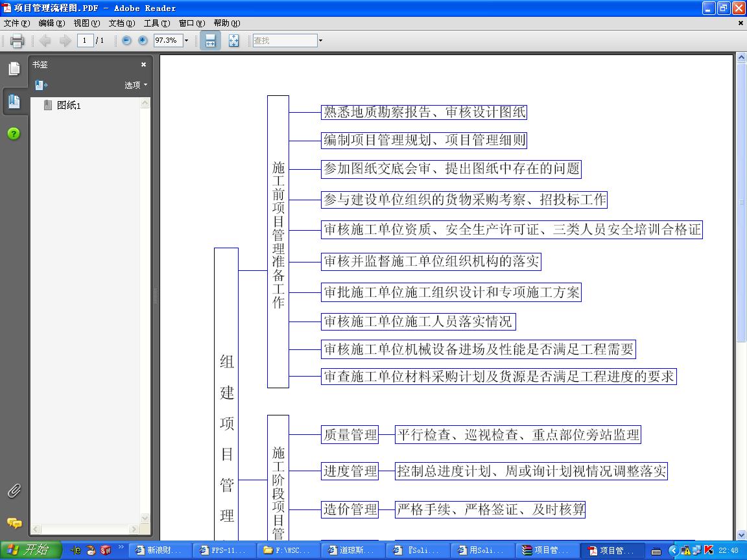
Task: Switch to FPS-11 taskbar window
Action: coord(225,550)
